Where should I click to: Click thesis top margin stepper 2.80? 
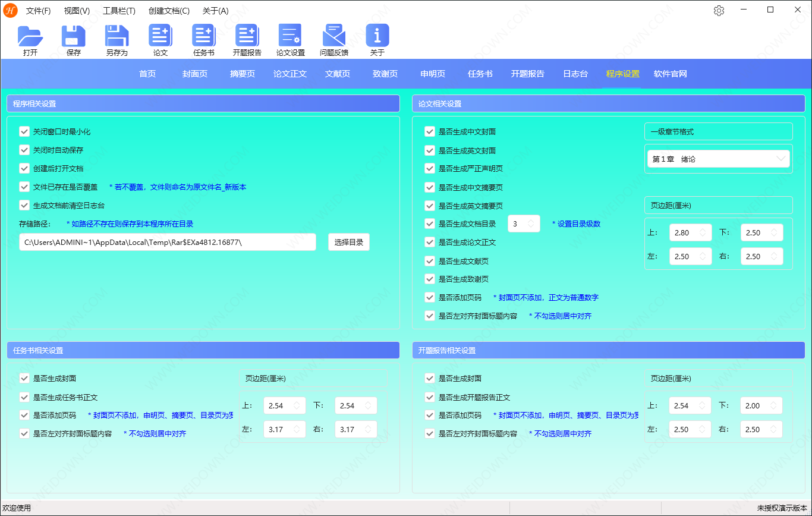point(690,232)
